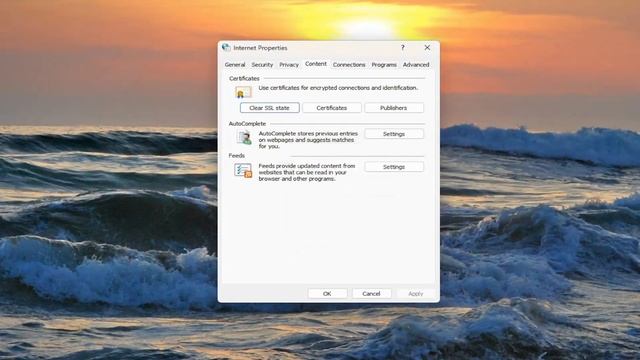Click the Publishers button

(x=394, y=108)
